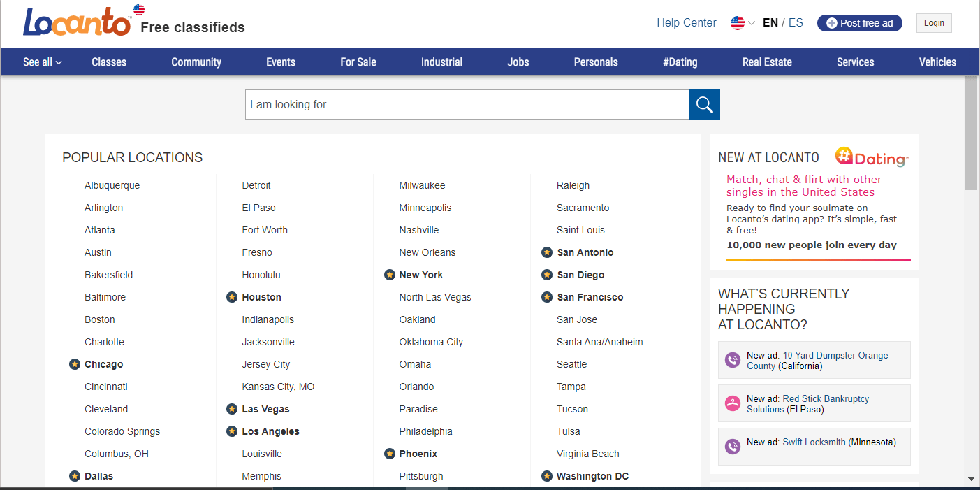This screenshot has height=490, width=980.
Task: Click the star icon beside Dallas
Action: click(x=75, y=476)
